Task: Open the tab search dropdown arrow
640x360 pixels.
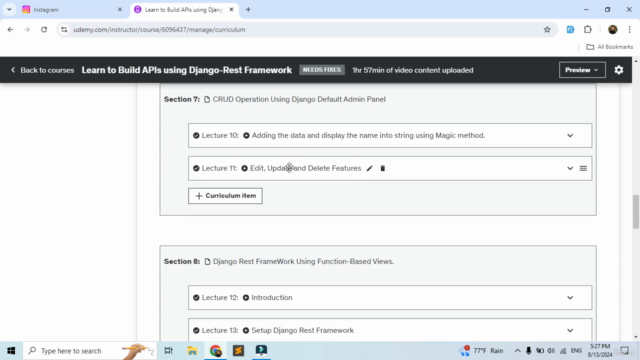Action: [9, 9]
